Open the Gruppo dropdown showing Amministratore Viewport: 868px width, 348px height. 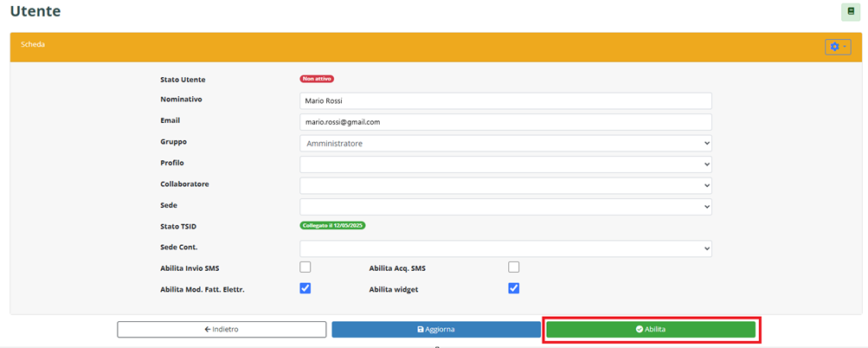[x=505, y=143]
